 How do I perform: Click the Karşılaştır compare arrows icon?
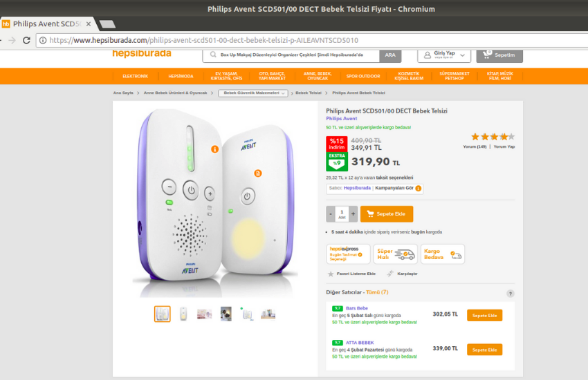click(x=391, y=274)
